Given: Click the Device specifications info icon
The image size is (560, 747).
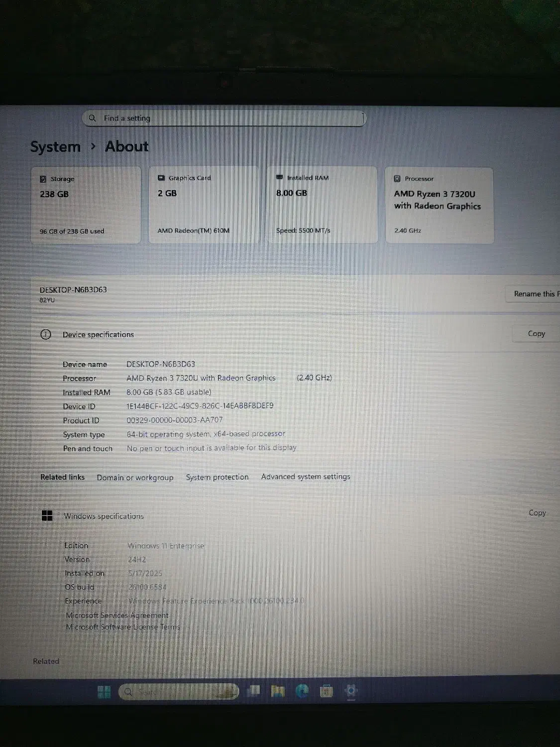Looking at the screenshot, I should (x=46, y=334).
